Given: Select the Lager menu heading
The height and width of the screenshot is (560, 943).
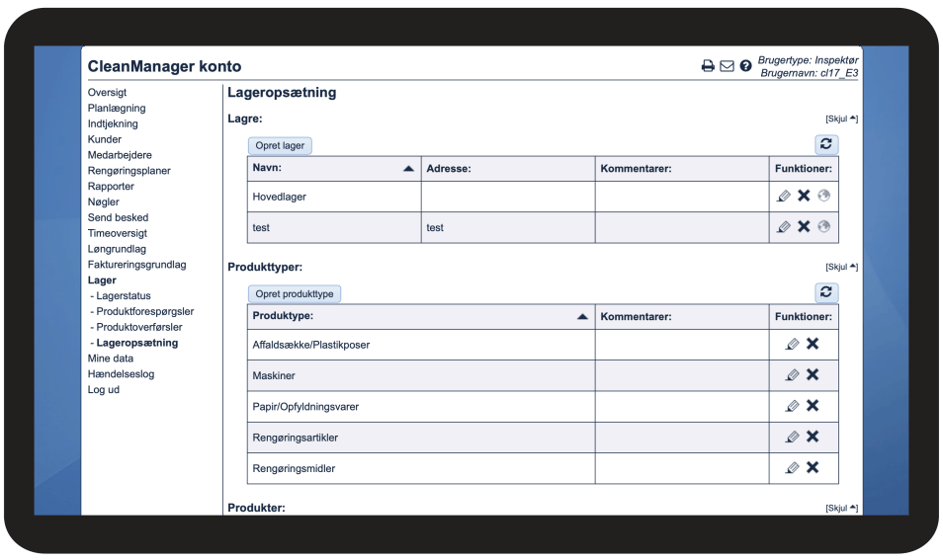Looking at the screenshot, I should [x=102, y=280].
